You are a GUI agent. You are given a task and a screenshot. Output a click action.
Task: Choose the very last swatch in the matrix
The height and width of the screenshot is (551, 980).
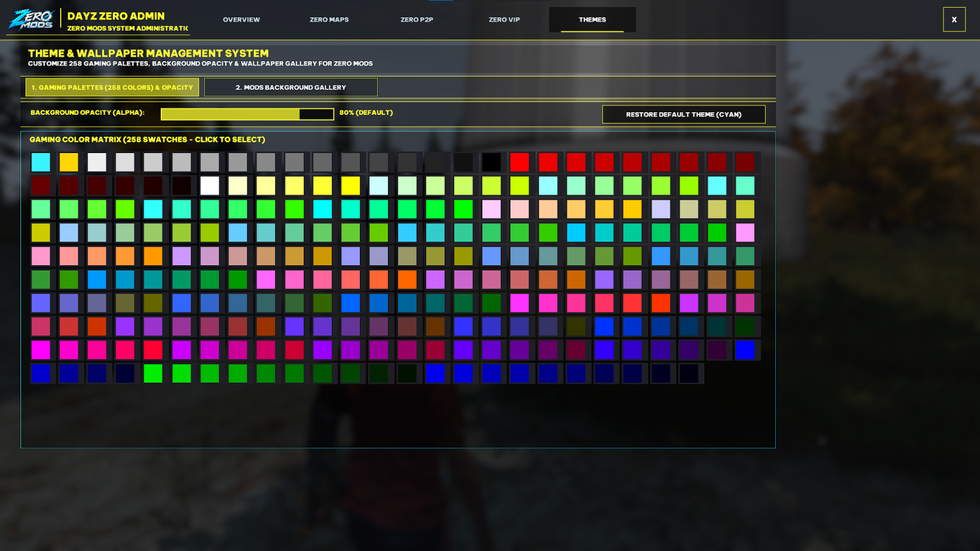688,373
